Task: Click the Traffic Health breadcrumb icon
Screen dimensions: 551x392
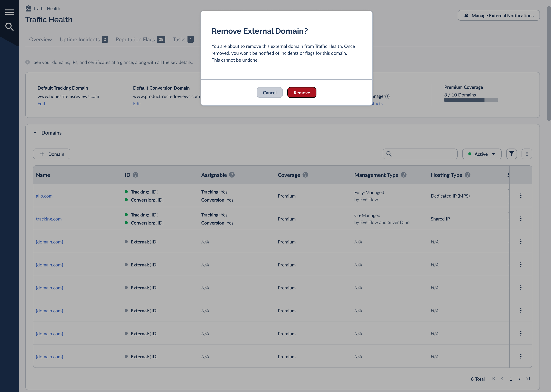Action: (28, 8)
